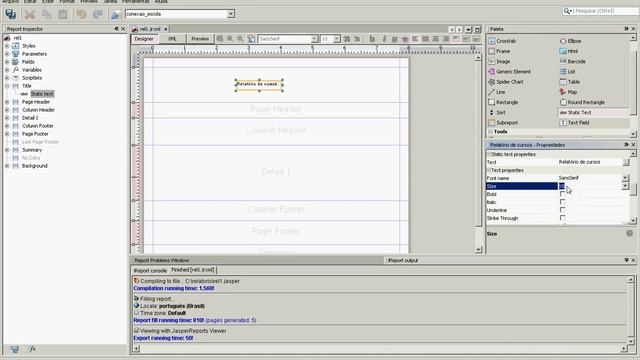The width and height of the screenshot is (640, 360).
Task: Open the iReport console tab
Action: 150,270
